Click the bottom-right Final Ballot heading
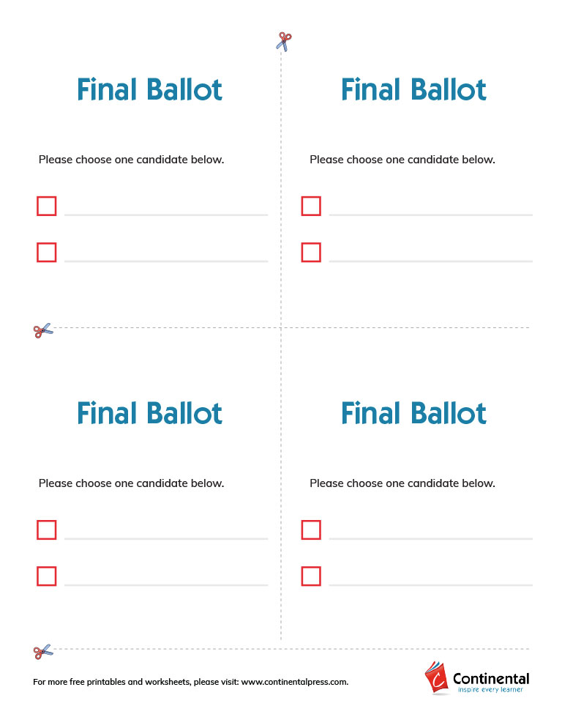This screenshot has height=728, width=562. (413, 414)
